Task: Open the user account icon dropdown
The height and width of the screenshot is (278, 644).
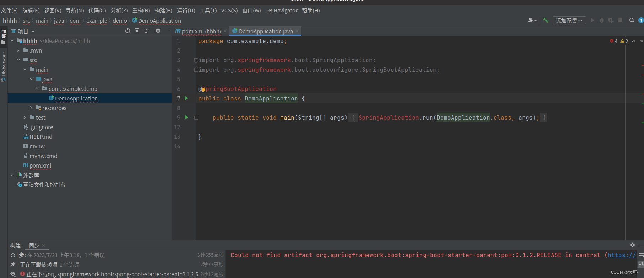Action: [x=532, y=21]
